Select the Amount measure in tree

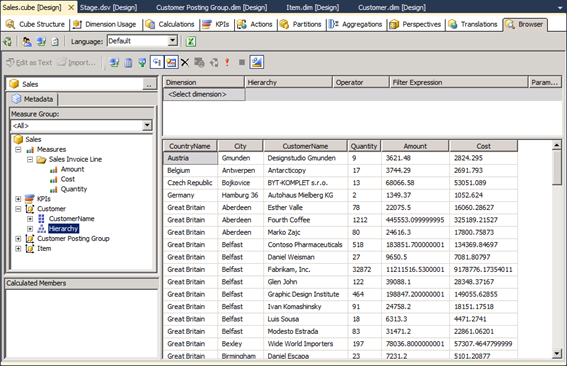click(72, 169)
